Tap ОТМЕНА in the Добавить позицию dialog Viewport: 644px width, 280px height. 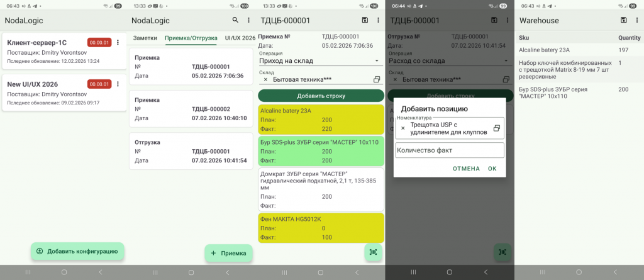(x=466, y=169)
